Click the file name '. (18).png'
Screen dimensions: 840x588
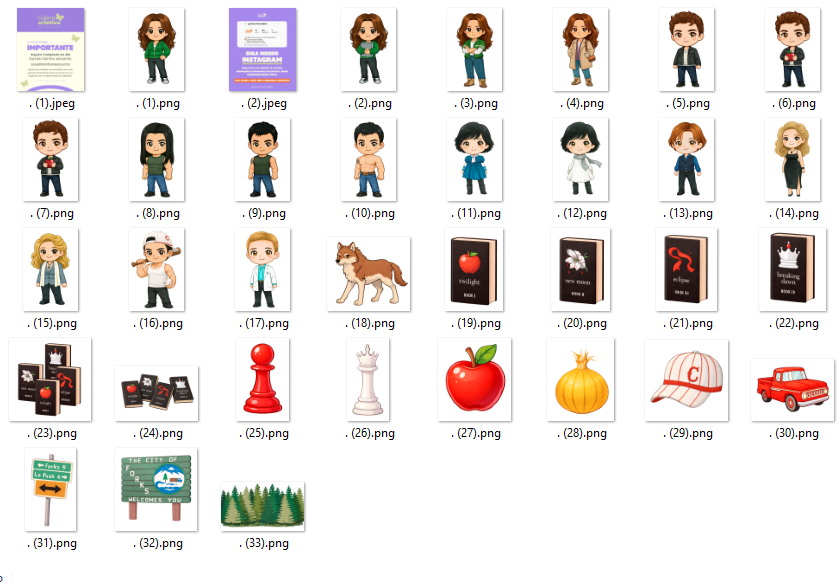coord(370,323)
